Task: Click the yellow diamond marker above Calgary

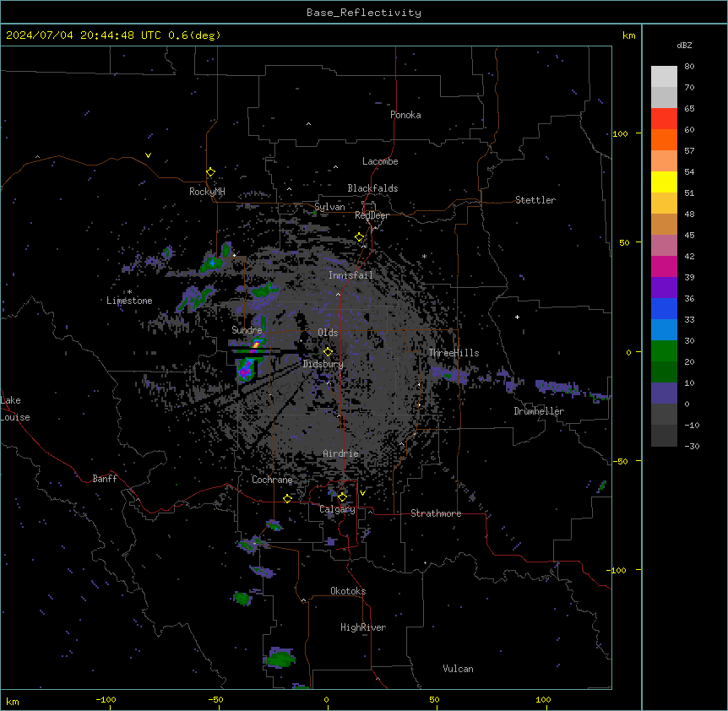Action: coord(342,497)
